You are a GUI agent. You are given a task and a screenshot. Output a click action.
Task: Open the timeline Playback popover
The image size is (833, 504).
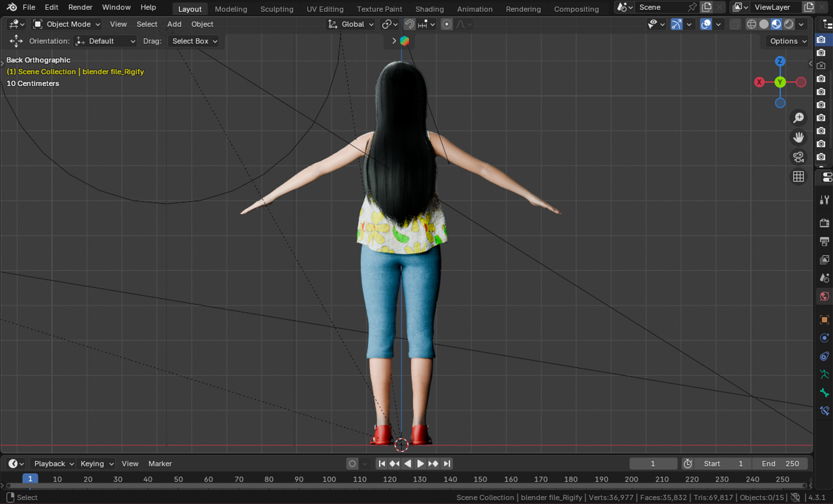pyautogui.click(x=53, y=464)
